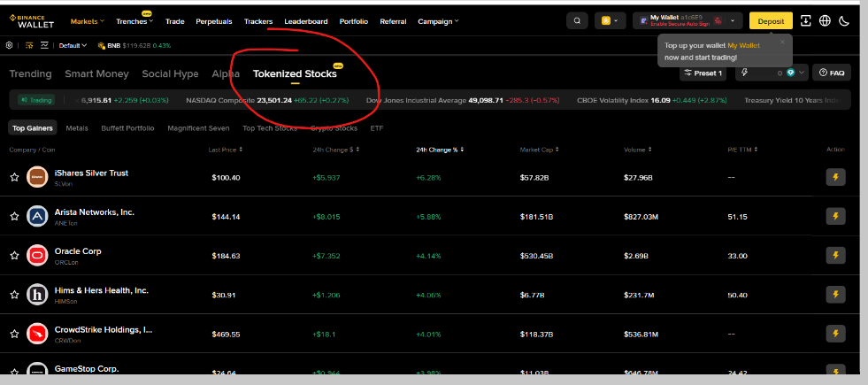Favorite iShares Silver Trust star

pyautogui.click(x=14, y=177)
